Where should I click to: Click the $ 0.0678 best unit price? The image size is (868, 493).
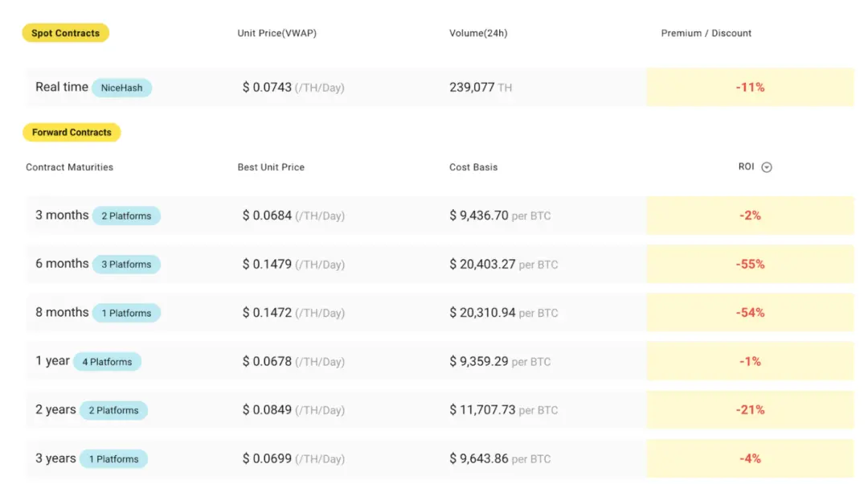[267, 361]
